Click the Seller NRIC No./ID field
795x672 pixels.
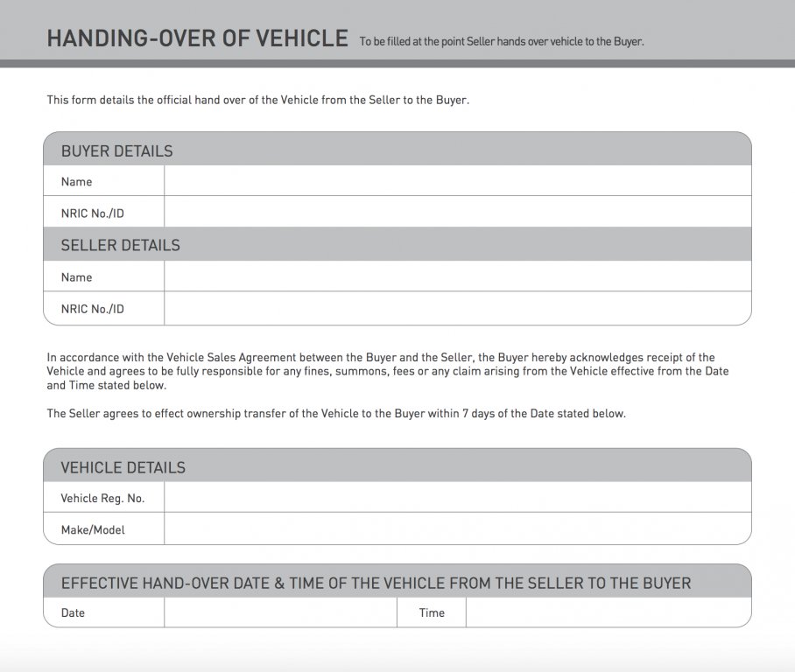pos(457,308)
